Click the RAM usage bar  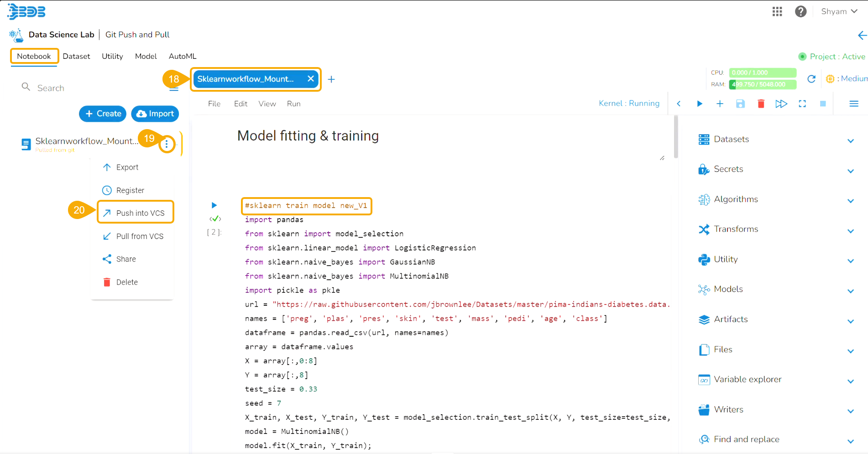point(763,84)
